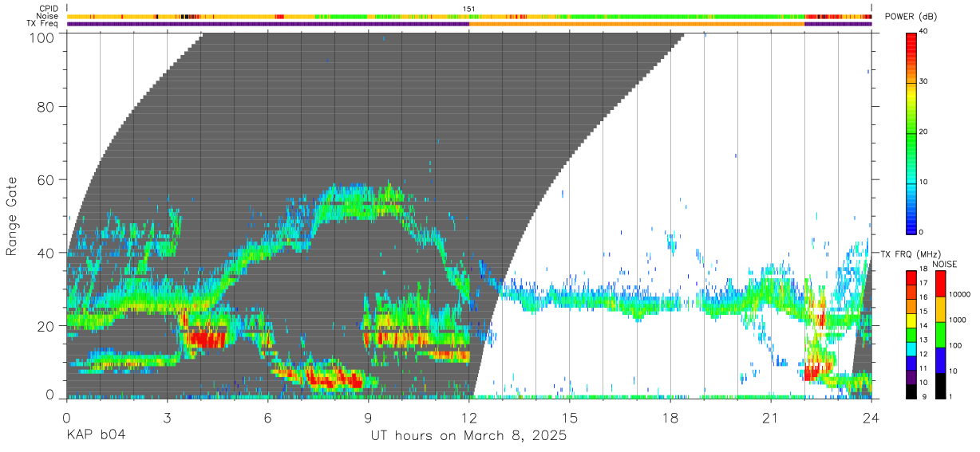Click the 'TX Freq' row label

coord(43,24)
